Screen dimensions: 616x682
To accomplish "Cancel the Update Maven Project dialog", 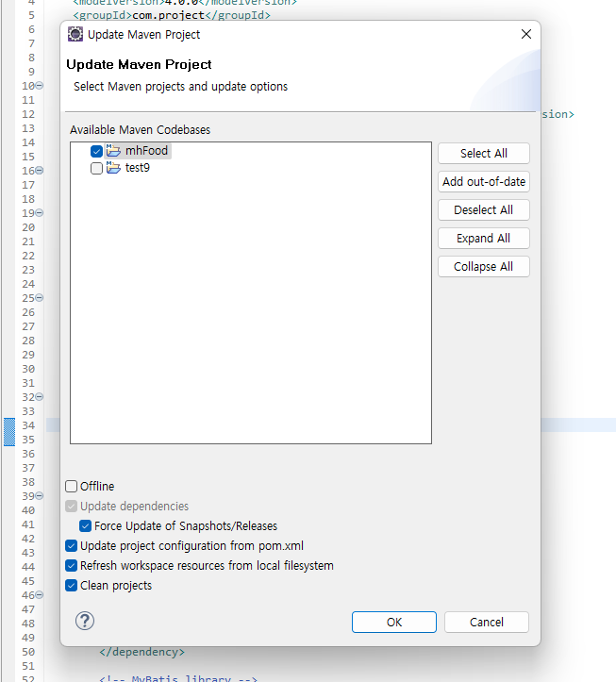I will coord(487,622).
